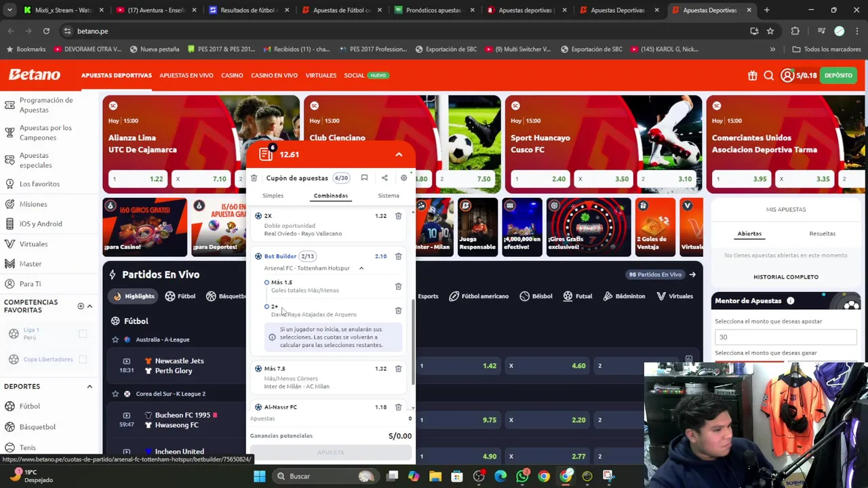The height and width of the screenshot is (488, 868).
Task: Filter live matches by Bádminton
Action: (x=623, y=296)
